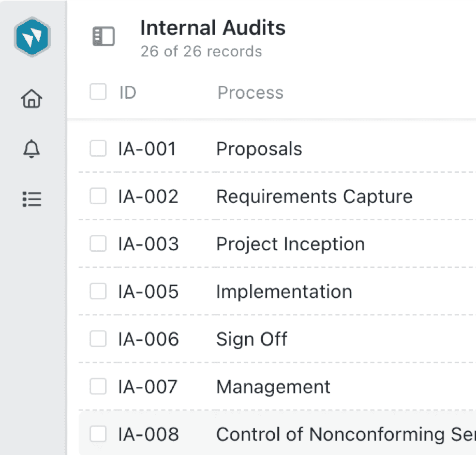Check the IA-007 row checkbox
This screenshot has height=455, width=476.
tap(98, 386)
